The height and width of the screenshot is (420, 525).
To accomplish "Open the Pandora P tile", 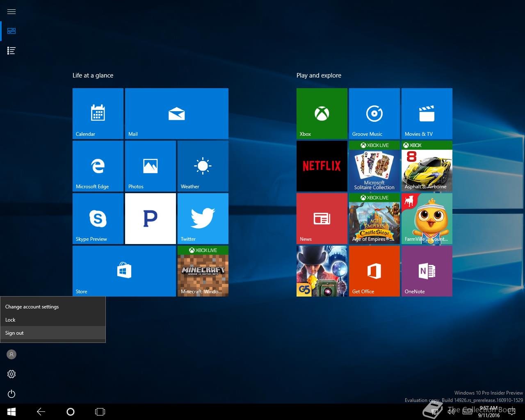I will (x=151, y=219).
